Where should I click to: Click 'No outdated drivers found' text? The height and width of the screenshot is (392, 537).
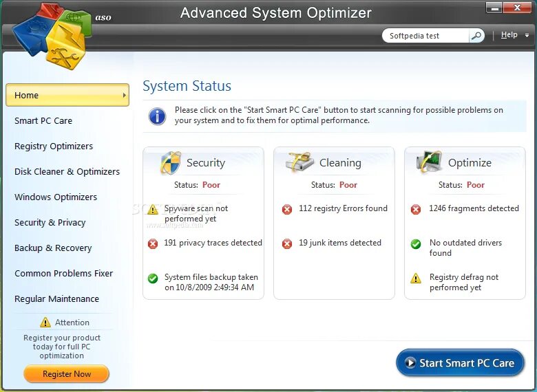click(465, 248)
